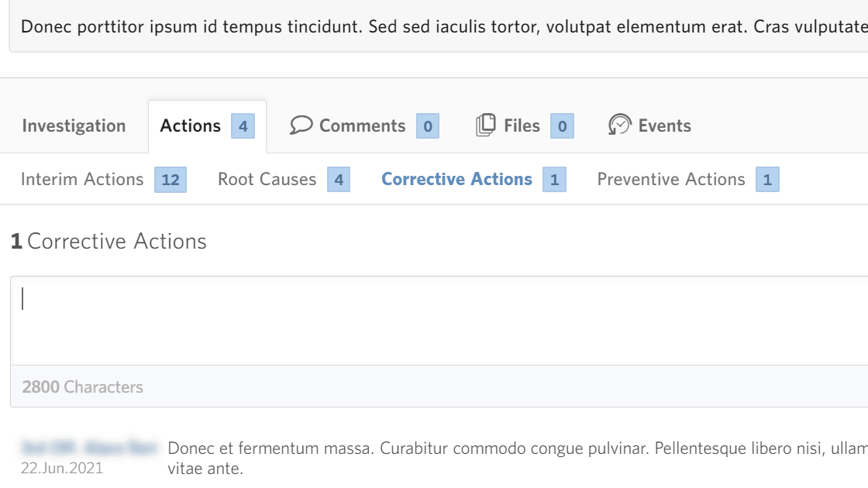This screenshot has height=488, width=868.
Task: Select the Corrective Actions sub-tab
Action: [x=455, y=179]
